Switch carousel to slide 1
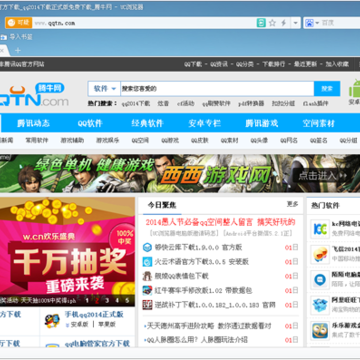The width and height of the screenshot is (360, 360). click(x=87, y=300)
